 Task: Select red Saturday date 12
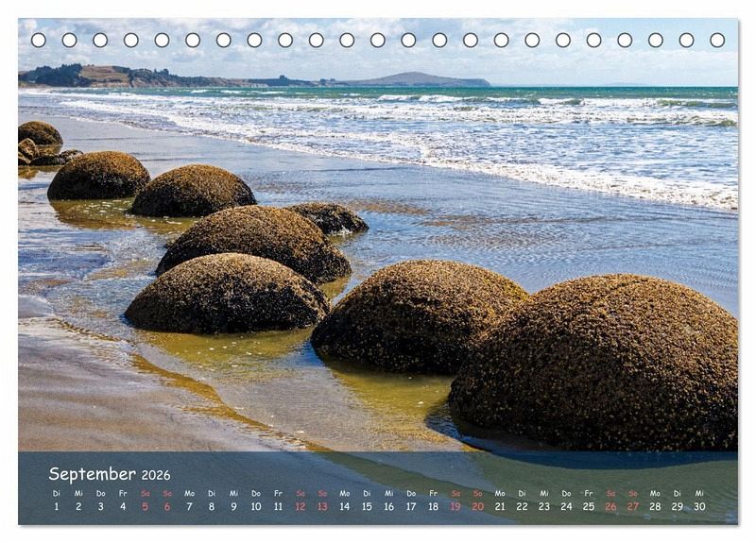(301, 507)
